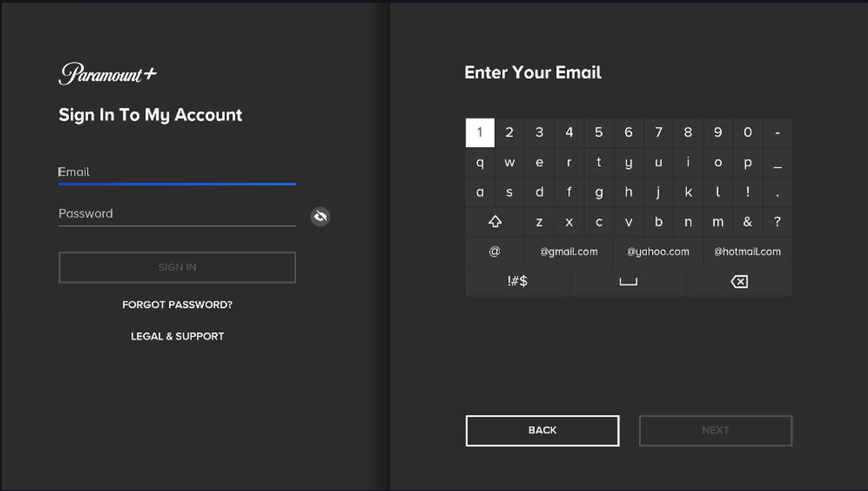
Task: Tap the shift arrow key
Action: (x=495, y=222)
